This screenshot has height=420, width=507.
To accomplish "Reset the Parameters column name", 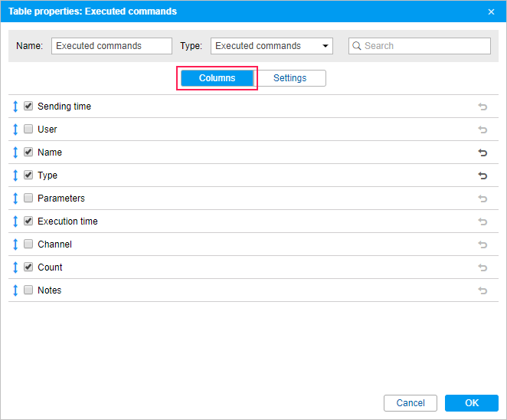I will [x=482, y=199].
